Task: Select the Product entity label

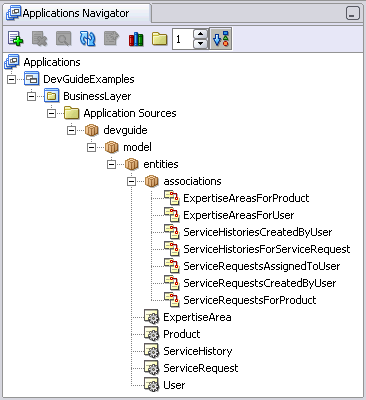Action: [x=182, y=334]
